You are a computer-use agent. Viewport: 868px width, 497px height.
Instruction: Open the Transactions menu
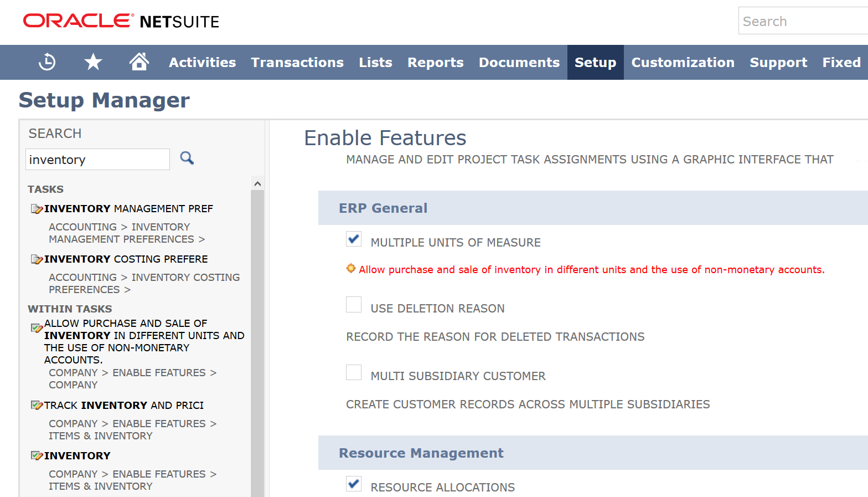tap(297, 63)
